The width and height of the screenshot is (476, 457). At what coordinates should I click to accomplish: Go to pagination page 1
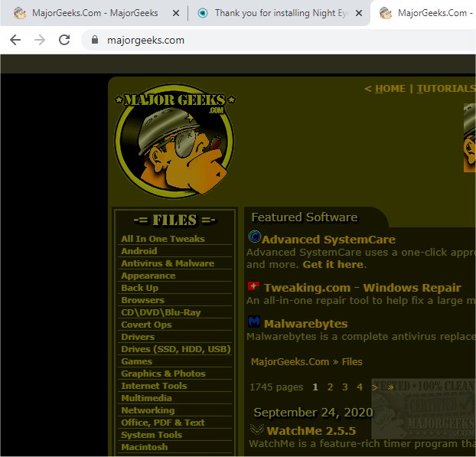315,387
